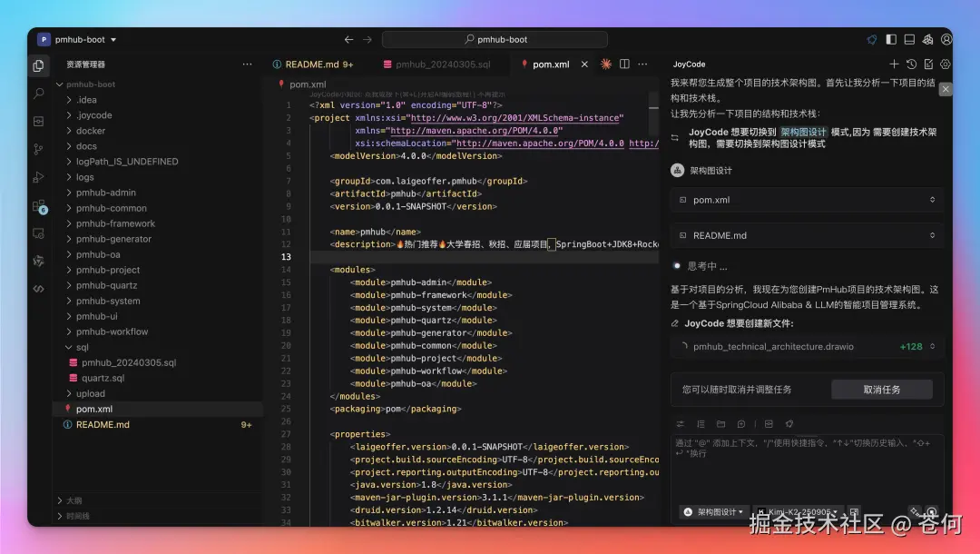
Task: Split the editor to the right
Action: 624,64
